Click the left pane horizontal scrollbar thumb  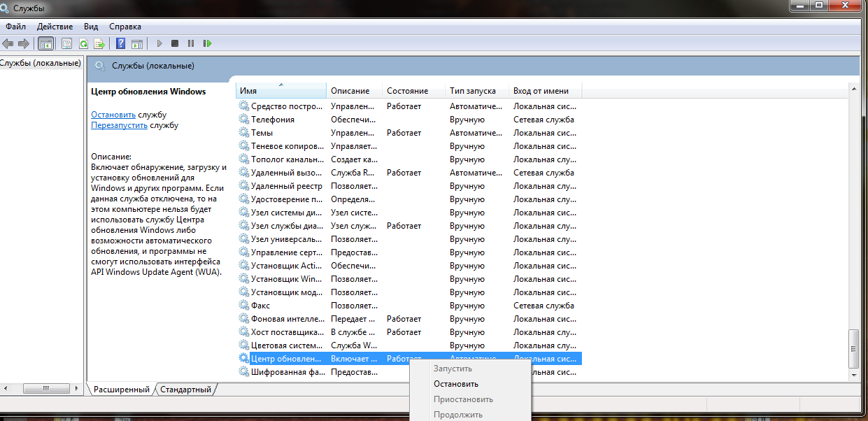[x=46, y=388]
